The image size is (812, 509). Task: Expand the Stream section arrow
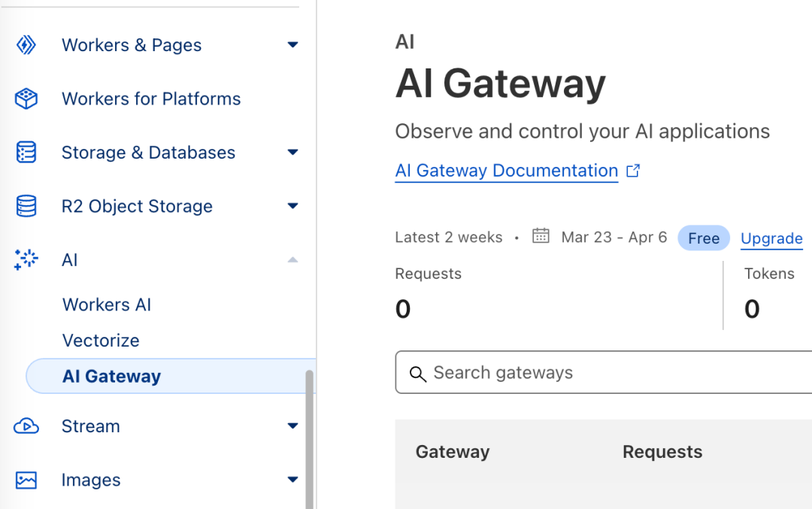point(292,426)
